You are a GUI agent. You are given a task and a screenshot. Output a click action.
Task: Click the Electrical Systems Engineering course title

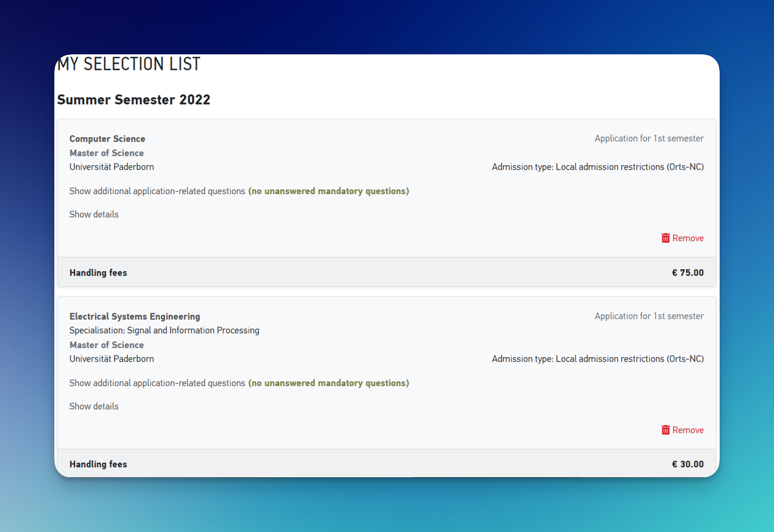[x=135, y=316]
